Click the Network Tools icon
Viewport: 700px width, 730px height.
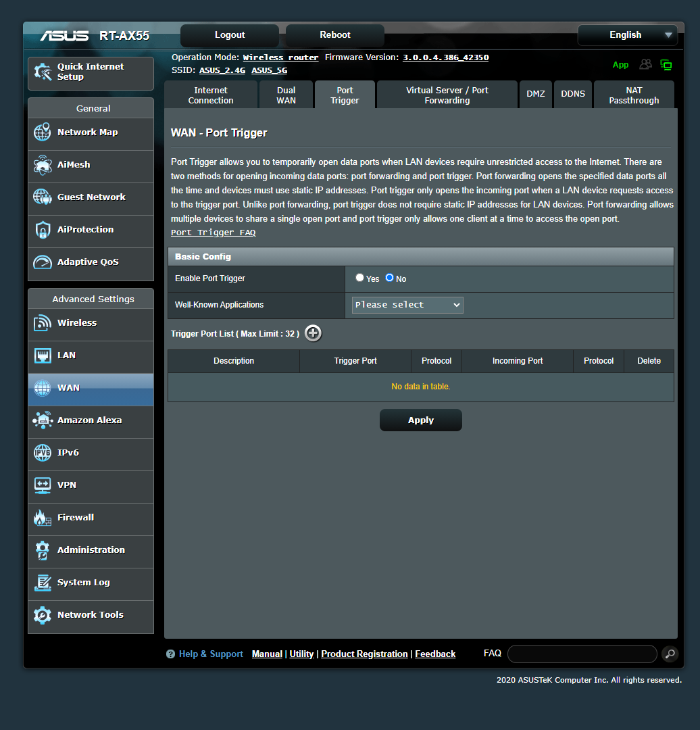tap(43, 615)
